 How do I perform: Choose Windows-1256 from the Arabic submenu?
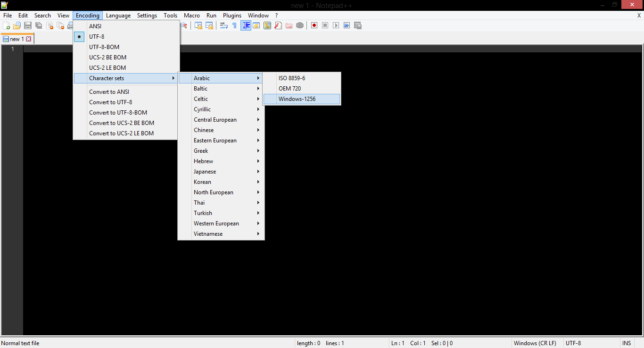pos(302,99)
